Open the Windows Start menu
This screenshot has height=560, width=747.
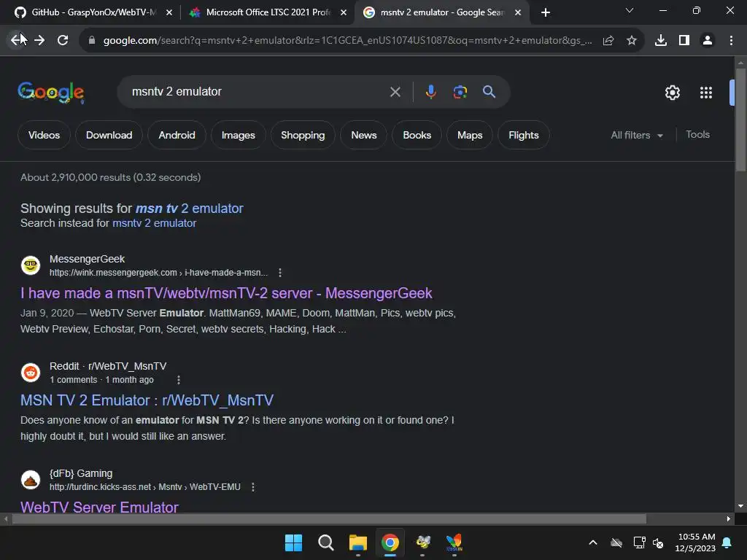point(293,542)
